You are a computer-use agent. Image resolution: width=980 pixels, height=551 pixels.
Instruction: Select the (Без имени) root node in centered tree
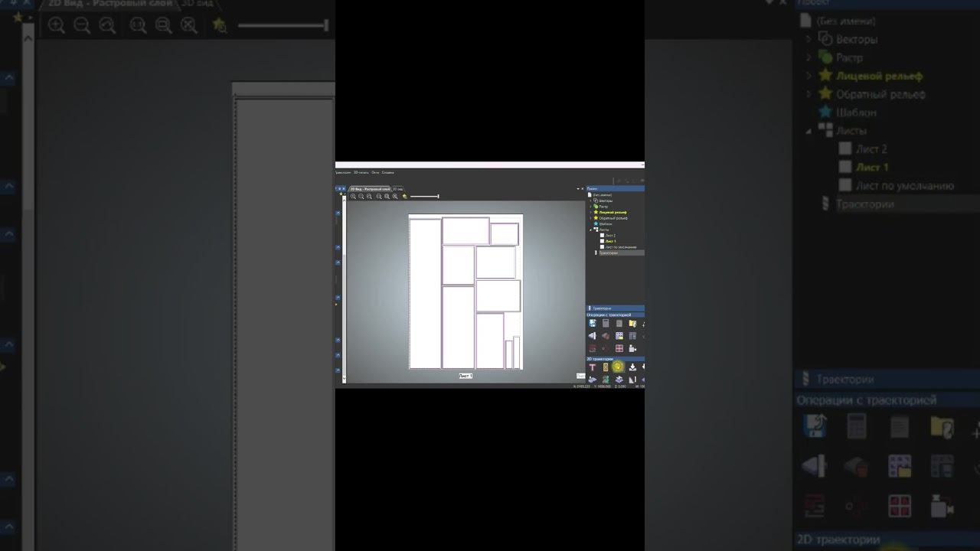click(602, 195)
